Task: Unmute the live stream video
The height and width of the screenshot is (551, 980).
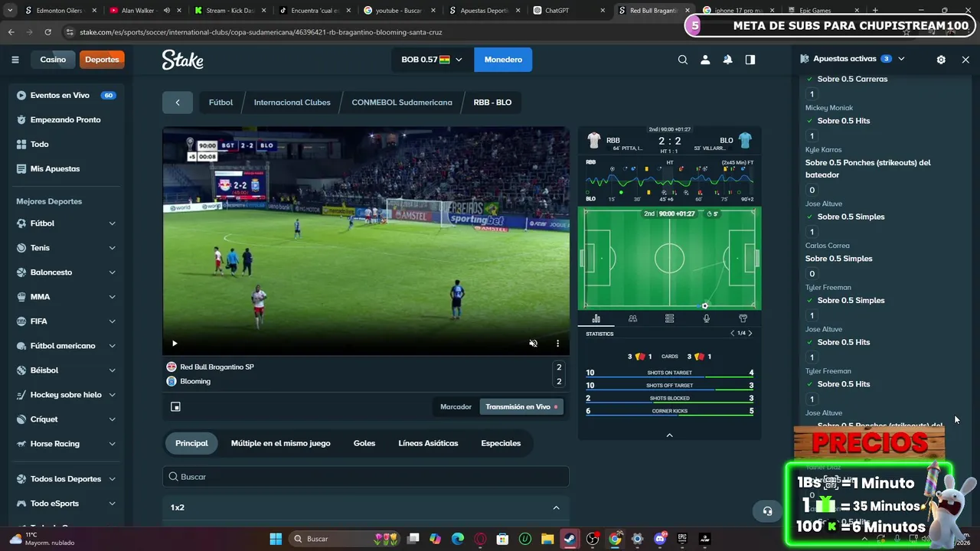Action: pos(534,344)
